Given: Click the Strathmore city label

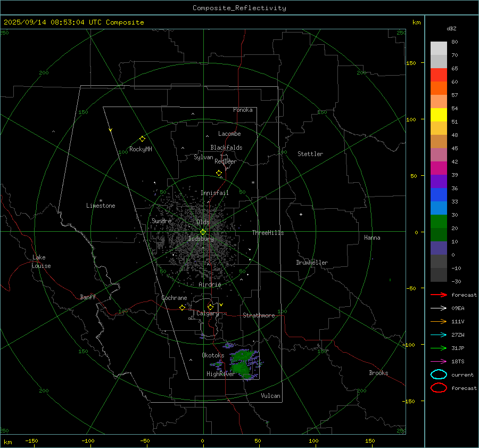Looking at the screenshot, I should [x=259, y=315].
